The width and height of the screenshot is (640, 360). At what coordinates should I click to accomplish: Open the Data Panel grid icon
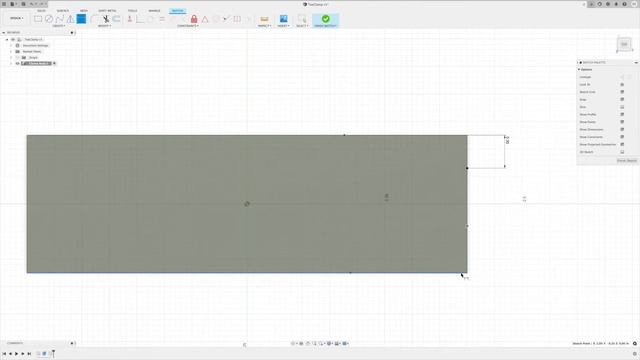[x=4, y=4]
